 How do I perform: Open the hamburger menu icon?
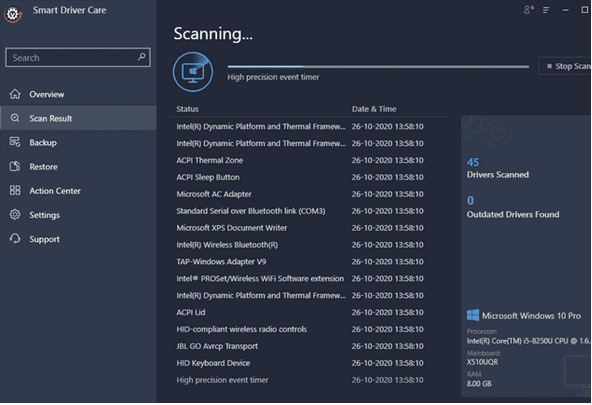point(546,10)
